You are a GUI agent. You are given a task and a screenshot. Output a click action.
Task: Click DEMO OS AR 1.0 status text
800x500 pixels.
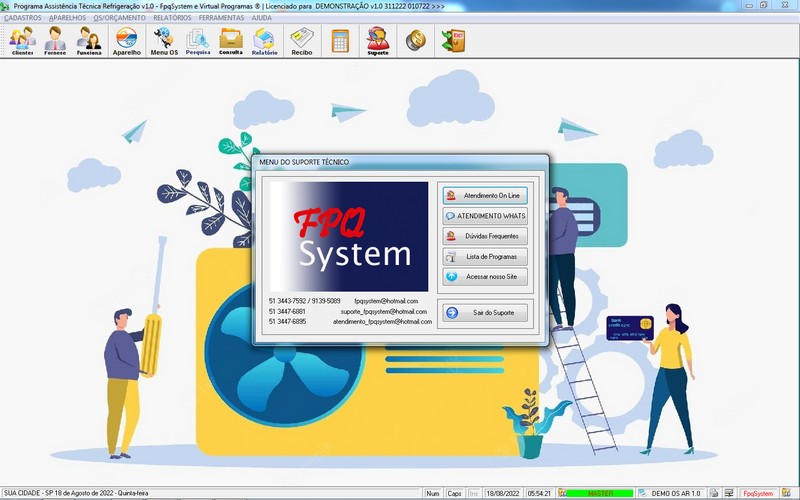676,493
